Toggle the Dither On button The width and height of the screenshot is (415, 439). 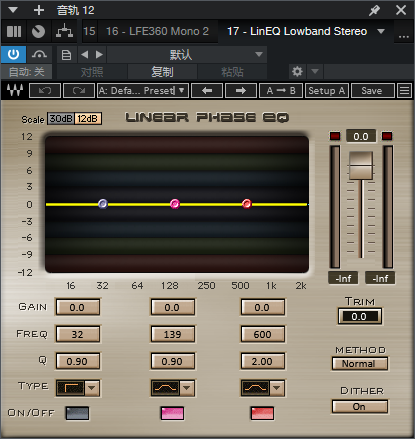point(360,406)
